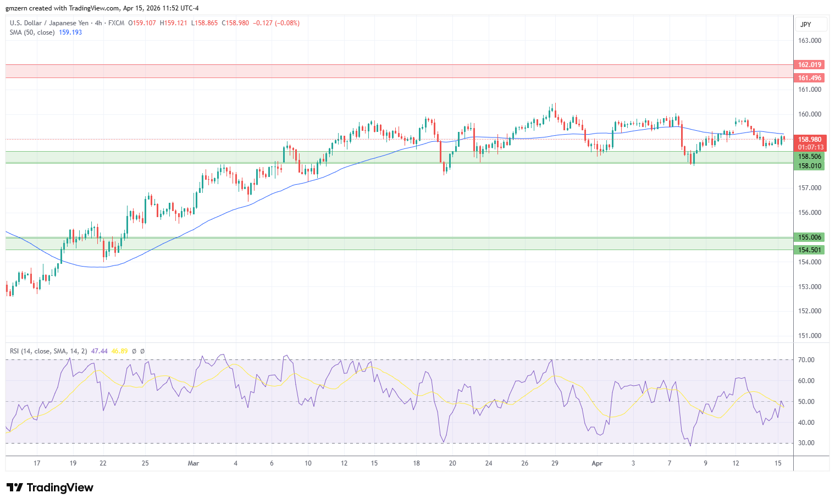The image size is (835, 504).
Task: Click the candle countdown timer 01:07:13
Action: [810, 147]
